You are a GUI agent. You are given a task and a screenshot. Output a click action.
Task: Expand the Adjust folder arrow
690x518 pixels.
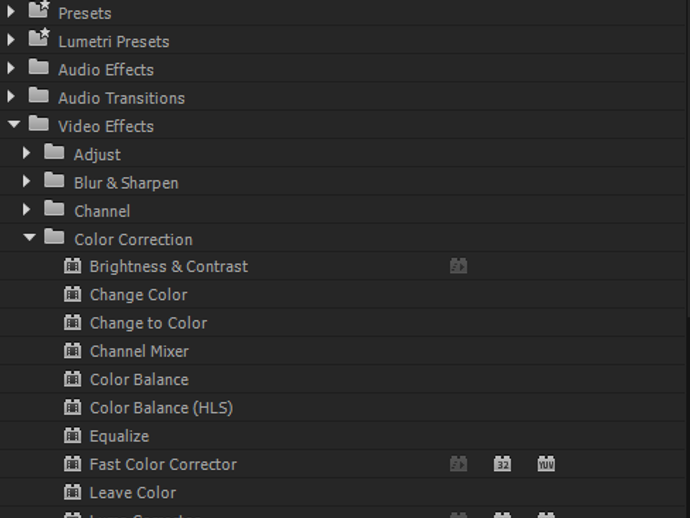[28, 155]
